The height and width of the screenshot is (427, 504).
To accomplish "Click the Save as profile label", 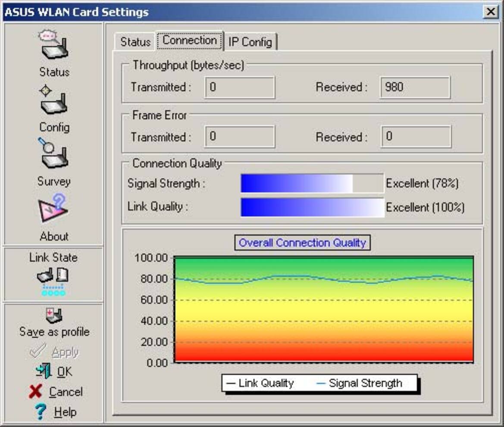I will point(54,332).
